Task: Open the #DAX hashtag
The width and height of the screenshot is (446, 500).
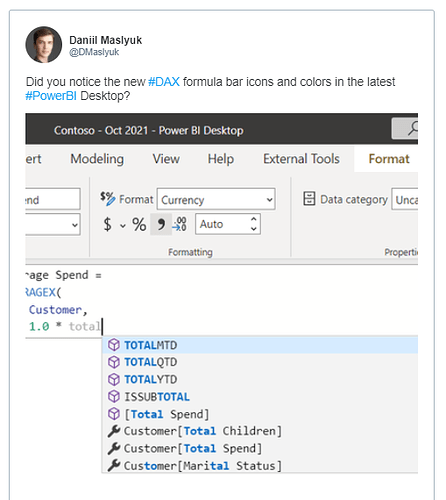Action: click(x=164, y=82)
